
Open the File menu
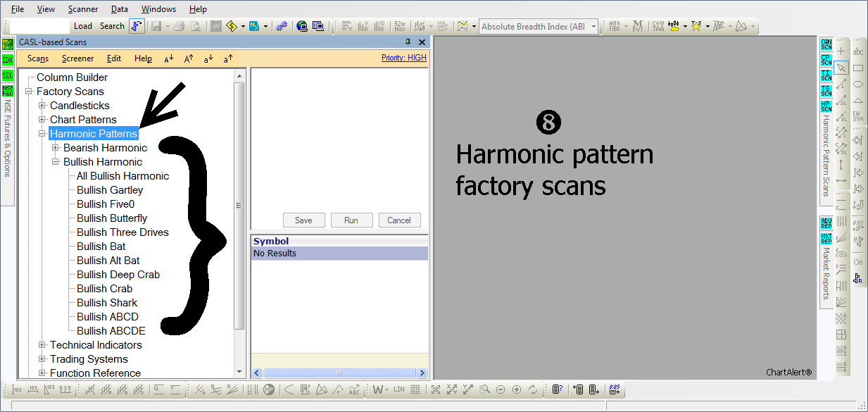coord(18,9)
